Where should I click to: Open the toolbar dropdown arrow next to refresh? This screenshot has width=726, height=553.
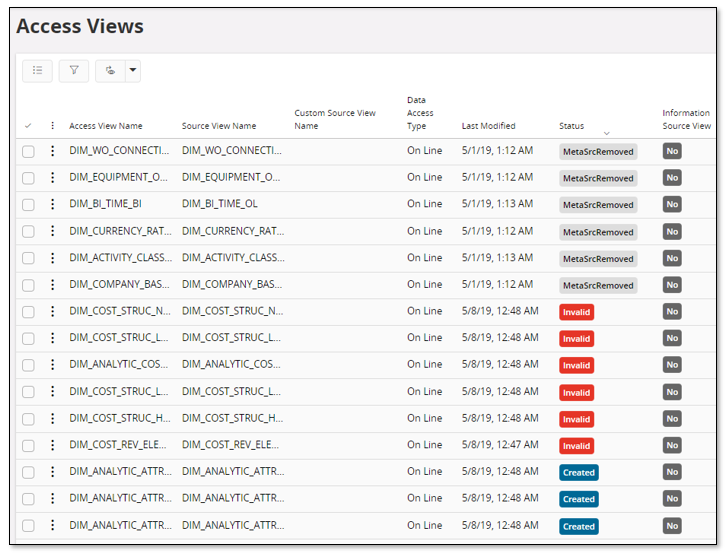(132, 70)
